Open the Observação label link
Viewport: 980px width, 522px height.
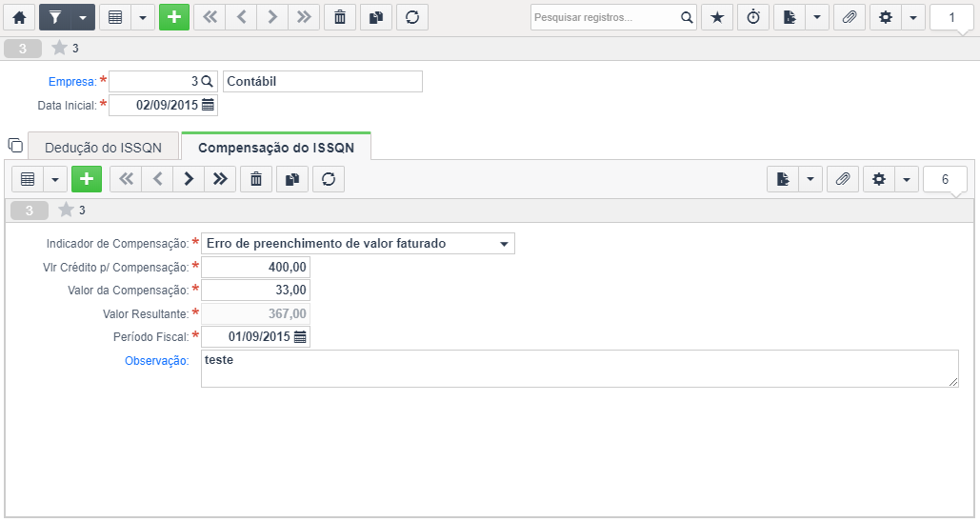[x=156, y=361]
